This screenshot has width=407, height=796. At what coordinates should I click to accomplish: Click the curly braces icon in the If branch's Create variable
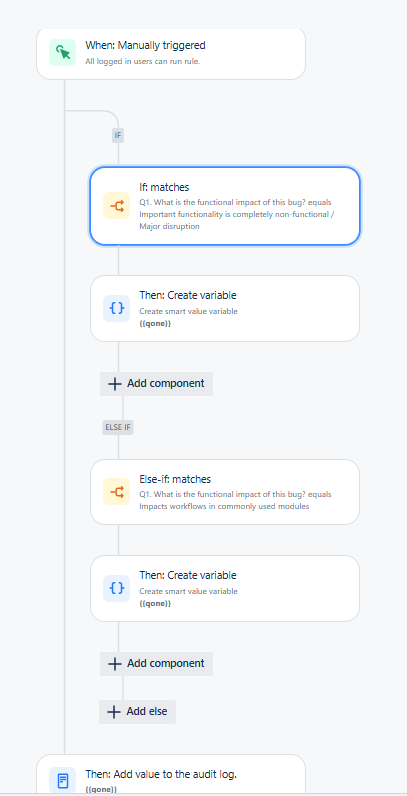tap(117, 308)
